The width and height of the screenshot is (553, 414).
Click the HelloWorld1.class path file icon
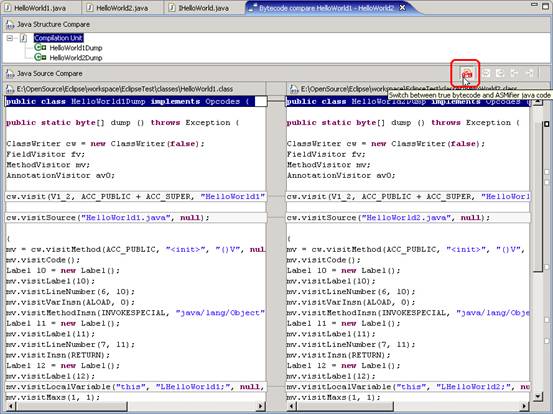[x=10, y=89]
